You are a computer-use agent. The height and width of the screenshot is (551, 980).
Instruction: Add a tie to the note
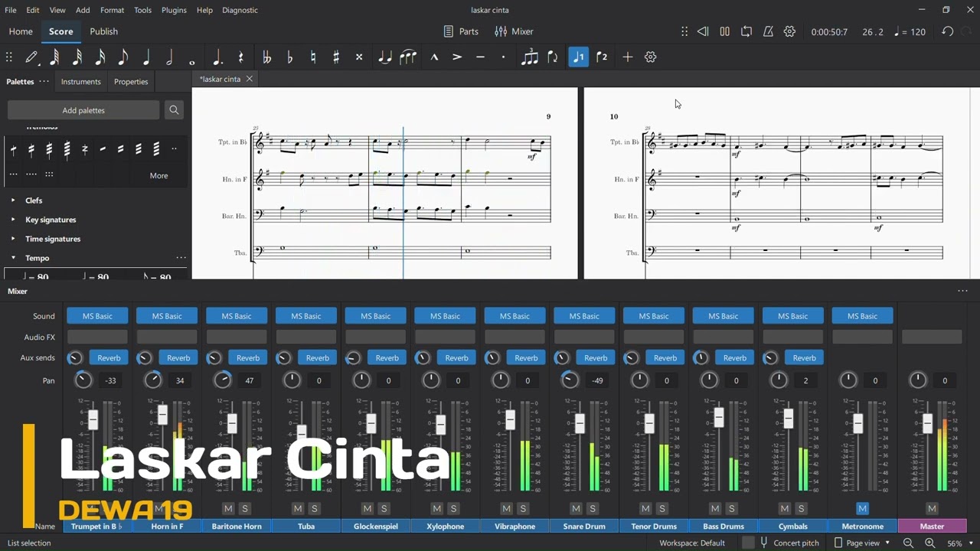(x=385, y=57)
